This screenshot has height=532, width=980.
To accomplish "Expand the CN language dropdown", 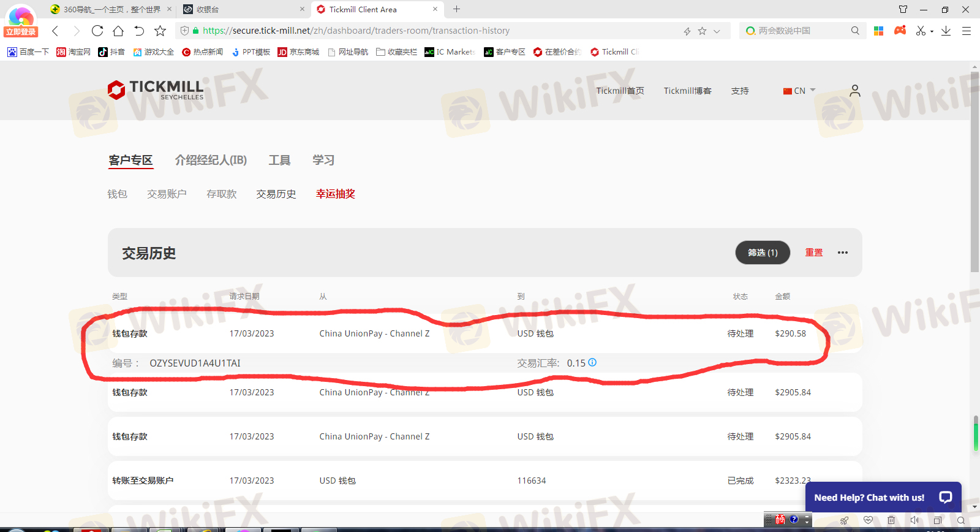I will pos(799,91).
